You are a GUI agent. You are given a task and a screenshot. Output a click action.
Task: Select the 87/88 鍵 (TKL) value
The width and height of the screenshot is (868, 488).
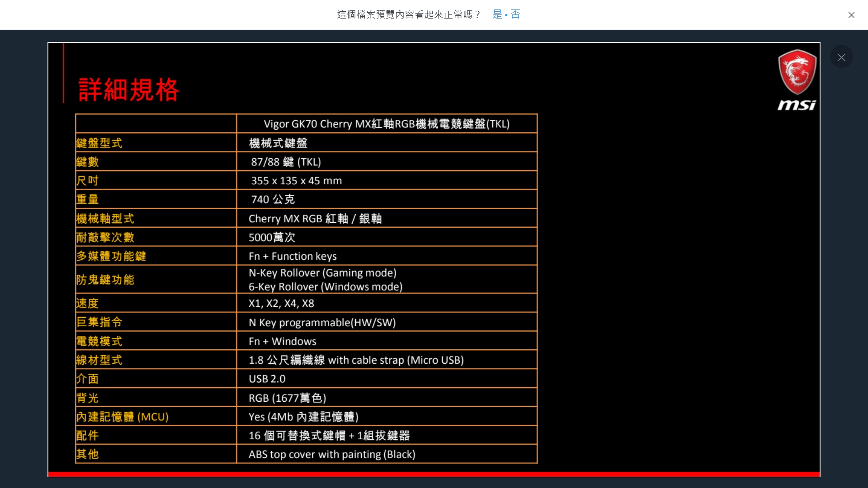point(286,162)
